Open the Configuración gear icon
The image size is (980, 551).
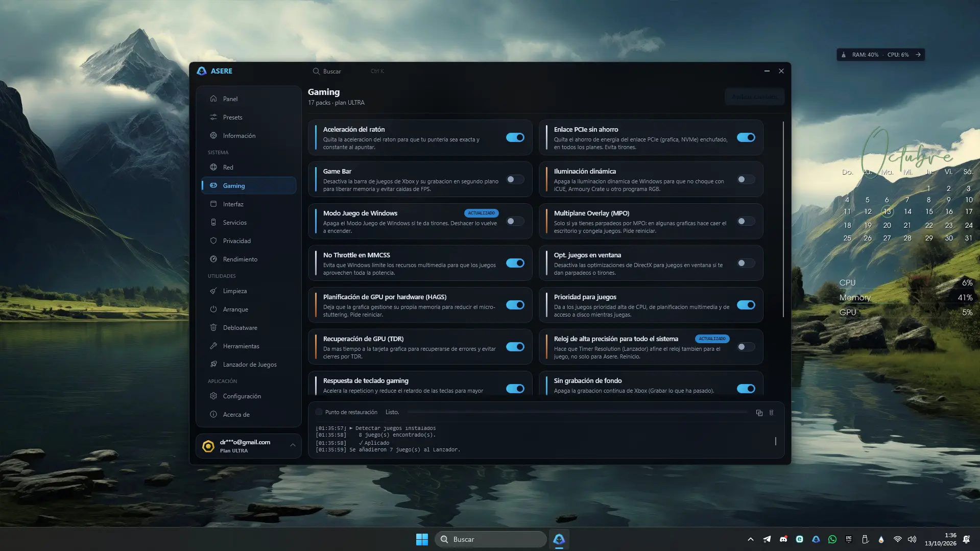pyautogui.click(x=213, y=396)
